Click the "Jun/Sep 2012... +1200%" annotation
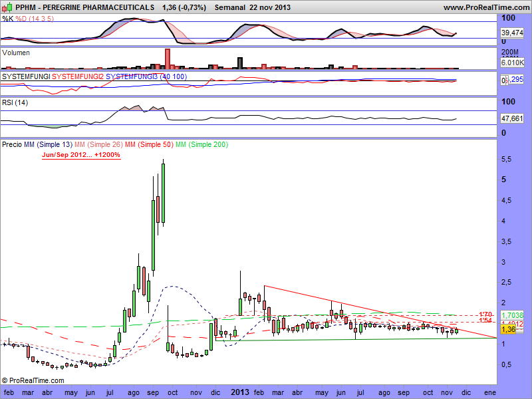The width and height of the screenshot is (532, 399). (x=81, y=155)
